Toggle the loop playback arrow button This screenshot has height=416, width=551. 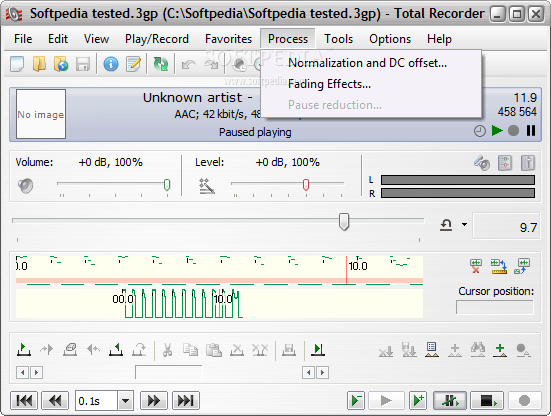[446, 225]
